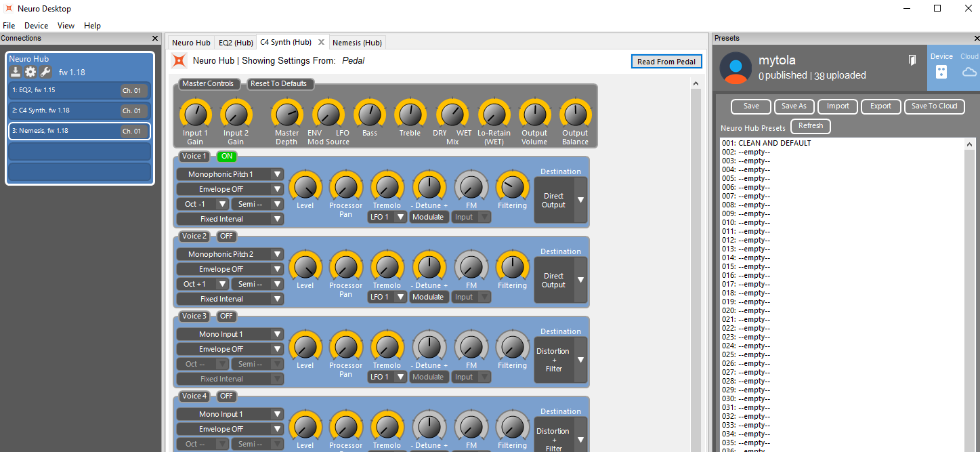The width and height of the screenshot is (980, 452).
Task: Click the Neuro Desktop title bar app icon
Action: 8,8
